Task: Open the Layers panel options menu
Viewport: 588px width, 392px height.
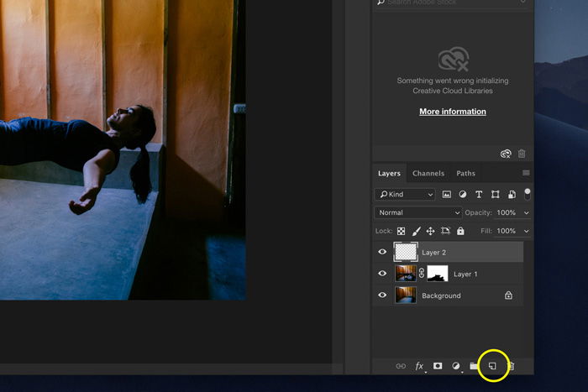Action: coord(526,173)
